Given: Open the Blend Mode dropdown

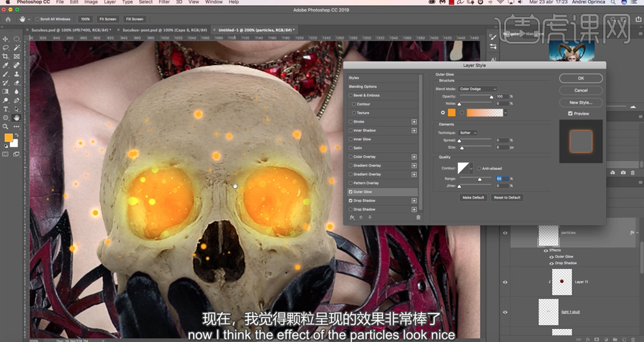Looking at the screenshot, I should 477,89.
